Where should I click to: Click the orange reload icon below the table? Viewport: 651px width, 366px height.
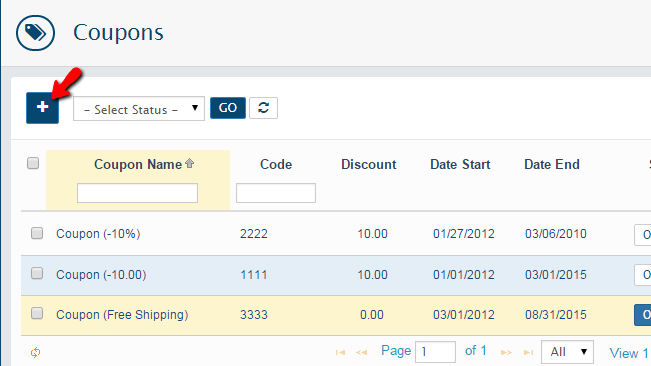35,352
